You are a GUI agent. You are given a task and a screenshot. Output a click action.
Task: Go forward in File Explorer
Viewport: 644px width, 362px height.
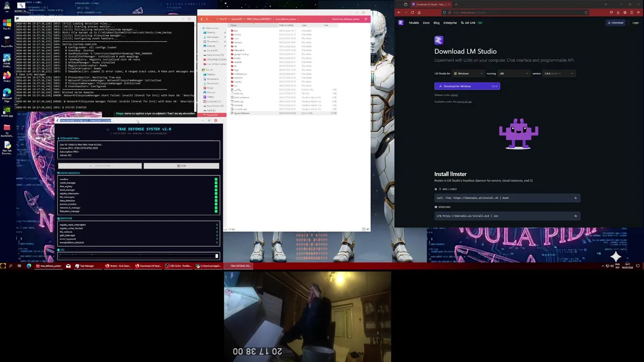[207, 19]
